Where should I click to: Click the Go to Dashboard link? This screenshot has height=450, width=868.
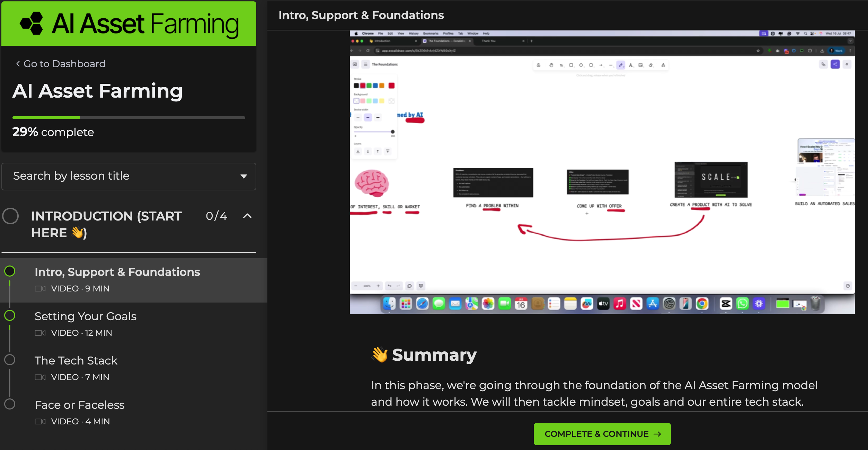64,64
